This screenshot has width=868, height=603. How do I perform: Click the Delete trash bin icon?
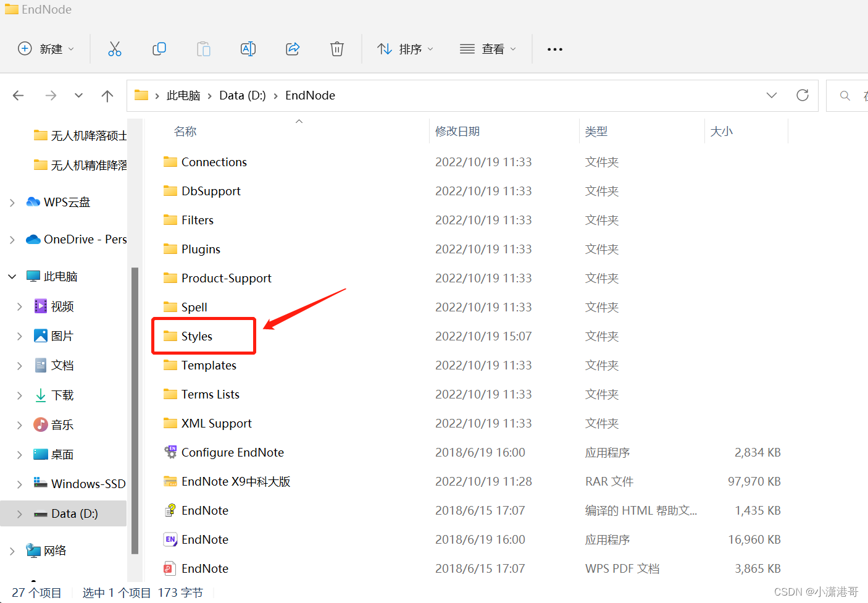point(337,49)
